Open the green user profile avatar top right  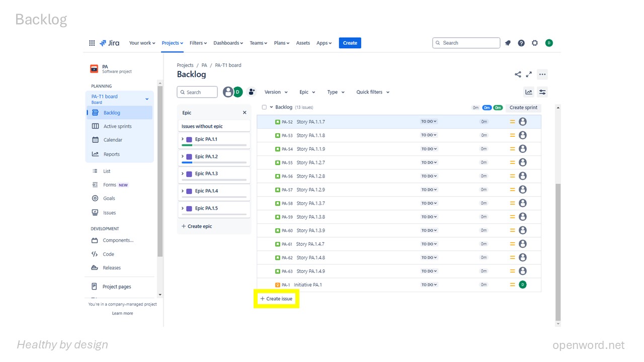pyautogui.click(x=549, y=43)
